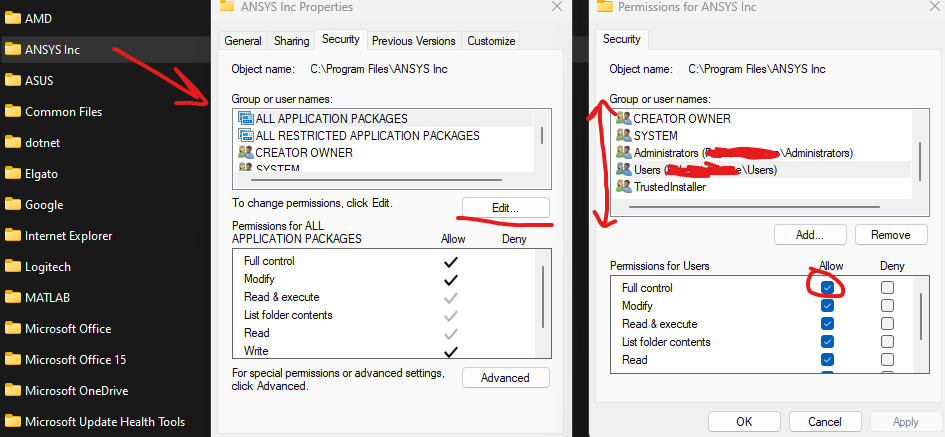This screenshot has height=437, width=945.
Task: Uncheck Read & execute Allow checkbox
Action: [827, 324]
